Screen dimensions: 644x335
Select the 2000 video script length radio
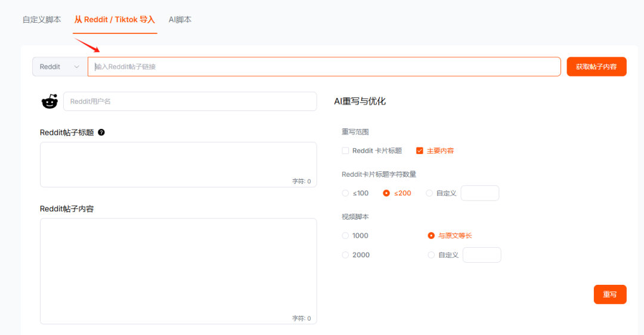[x=345, y=255]
